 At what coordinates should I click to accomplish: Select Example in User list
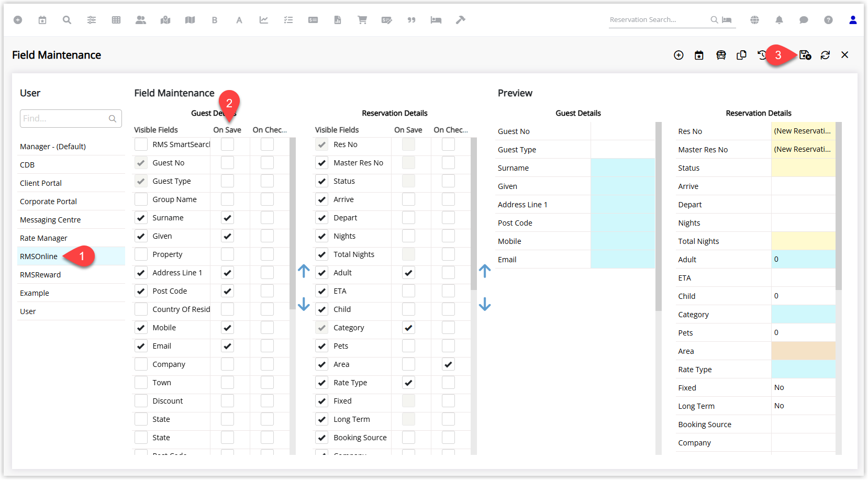(x=71, y=293)
